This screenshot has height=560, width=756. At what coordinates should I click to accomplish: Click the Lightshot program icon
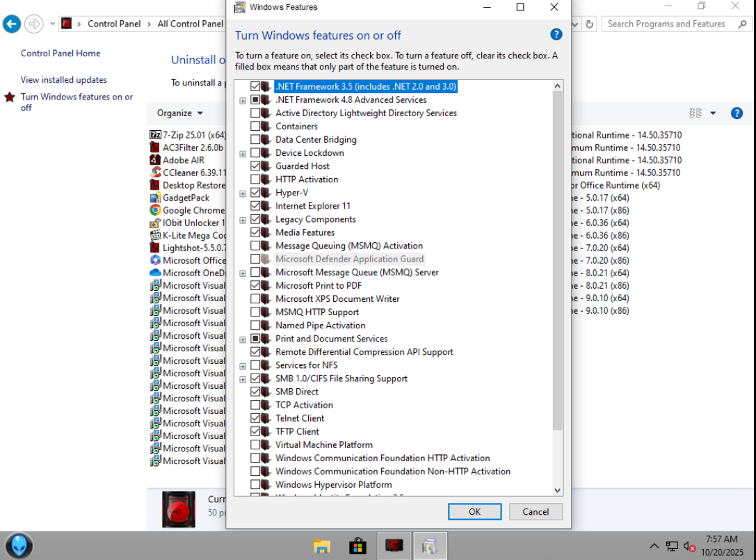click(155, 248)
